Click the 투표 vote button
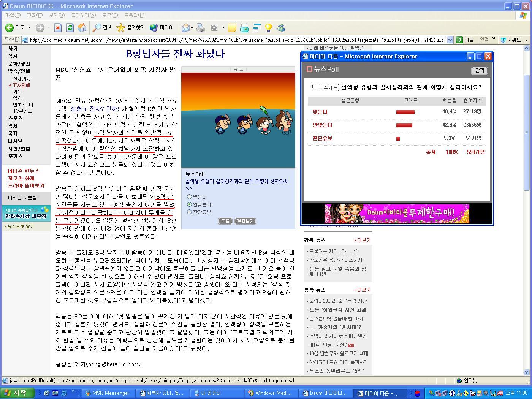 click(225, 221)
